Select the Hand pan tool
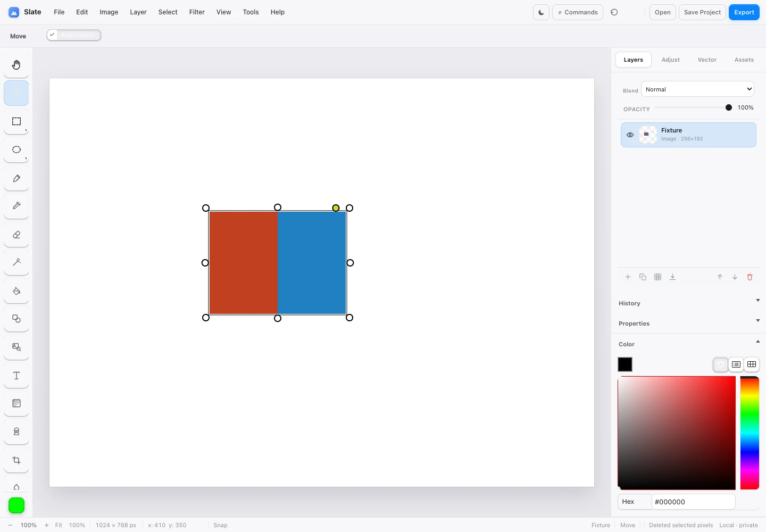Image resolution: width=766 pixels, height=532 pixels. pyautogui.click(x=16, y=65)
